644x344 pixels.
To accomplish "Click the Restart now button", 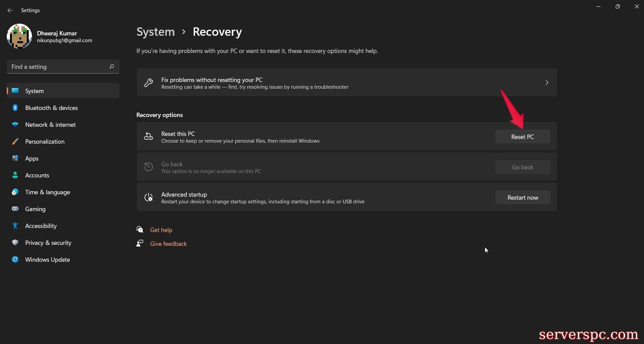I will pyautogui.click(x=522, y=198).
